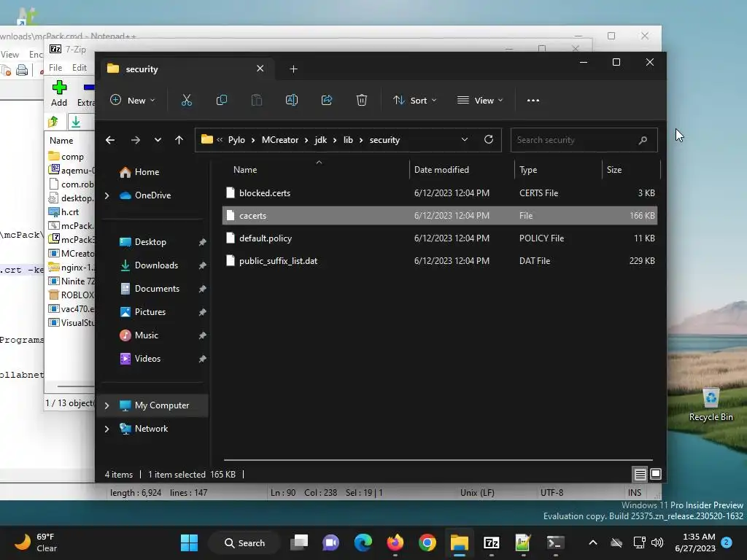
Task: Click the Copy icon in Explorer toolbar
Action: pos(222,101)
